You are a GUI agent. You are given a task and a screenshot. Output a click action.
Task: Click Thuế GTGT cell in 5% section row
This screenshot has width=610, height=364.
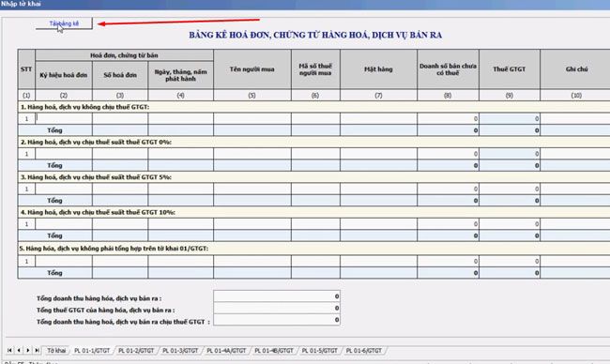(x=510, y=189)
